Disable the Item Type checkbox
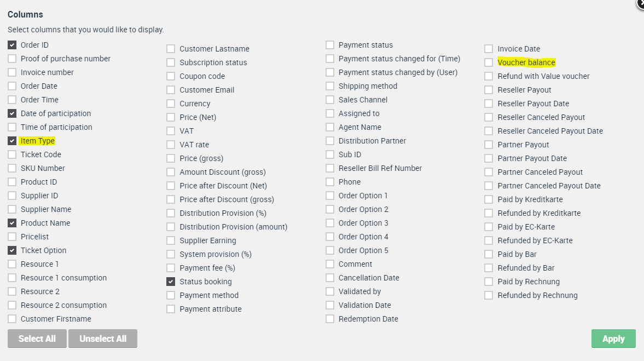Image resolution: width=644 pixels, height=361 pixels. click(12, 141)
